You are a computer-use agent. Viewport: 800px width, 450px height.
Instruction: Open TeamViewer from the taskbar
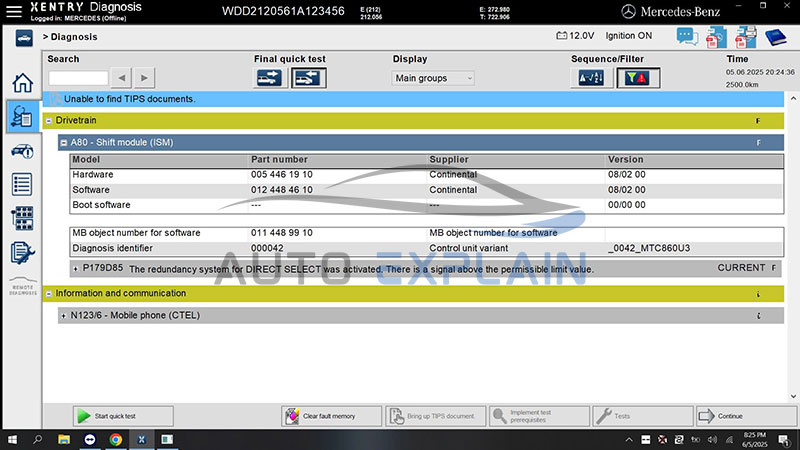pyautogui.click(x=90, y=440)
